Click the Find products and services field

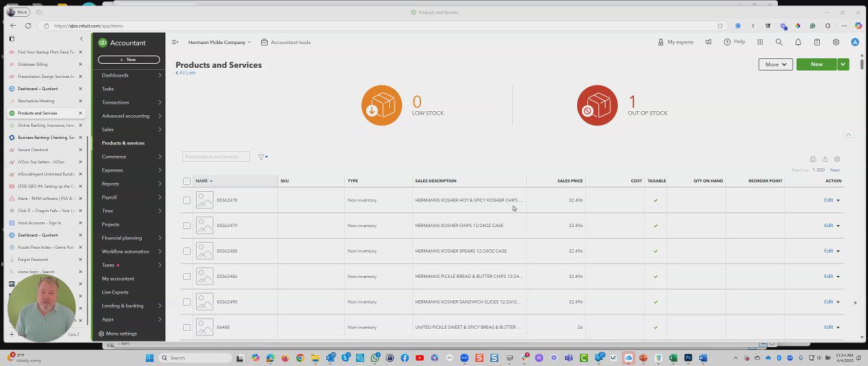[x=216, y=157]
